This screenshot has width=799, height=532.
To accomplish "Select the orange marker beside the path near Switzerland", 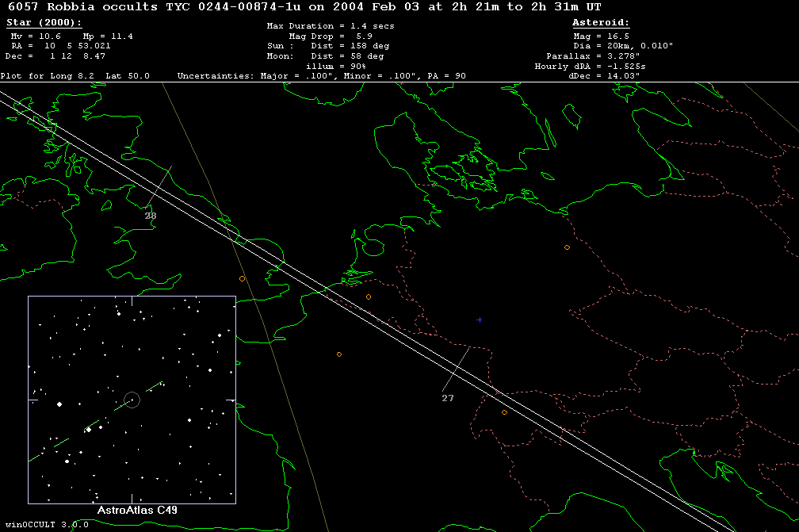I will click(504, 412).
